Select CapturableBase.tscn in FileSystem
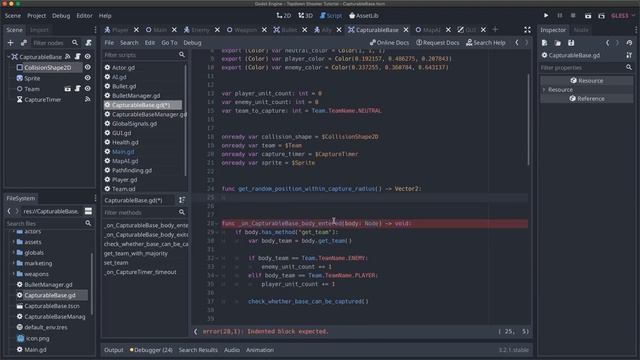 (52, 306)
